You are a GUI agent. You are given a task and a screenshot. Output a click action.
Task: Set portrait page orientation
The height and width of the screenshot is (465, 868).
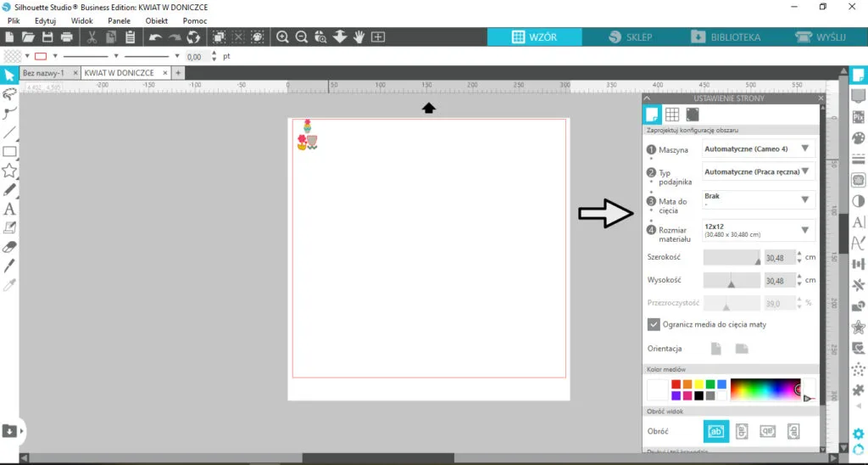(716, 349)
